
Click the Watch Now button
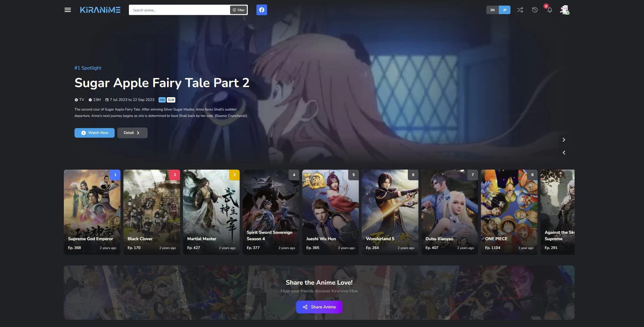[94, 133]
